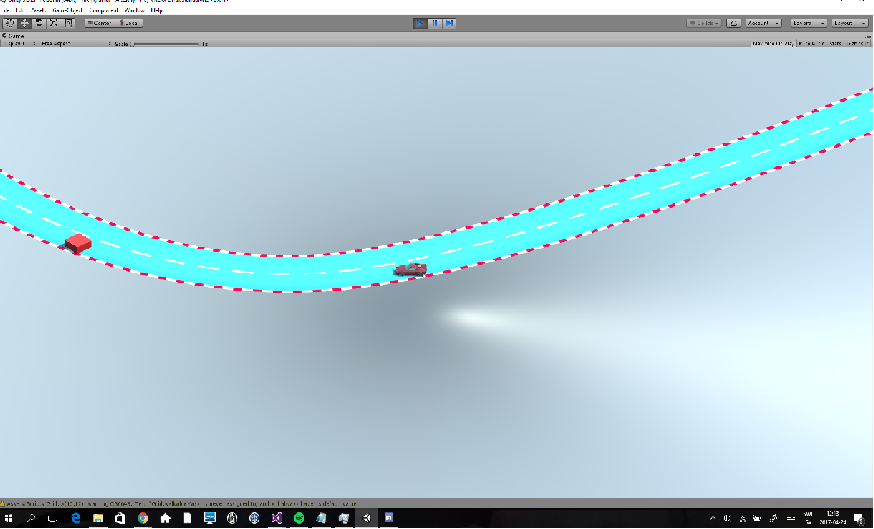Select the Scale tool in the toolbar

tap(54, 22)
